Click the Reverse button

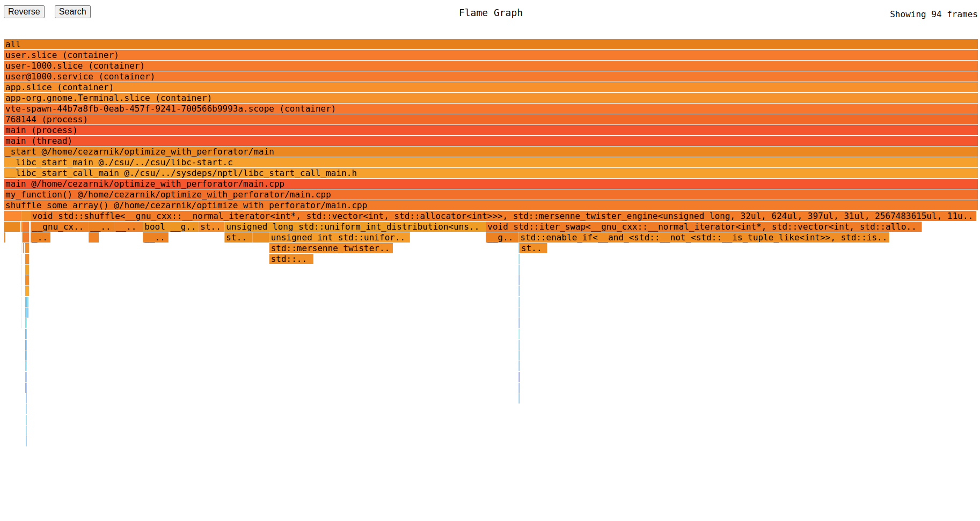click(x=24, y=11)
